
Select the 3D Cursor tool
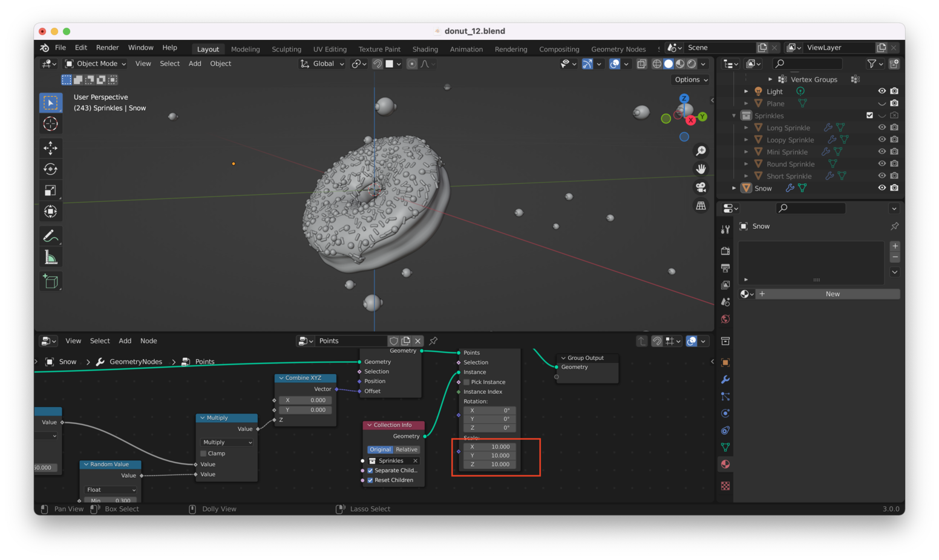50,124
